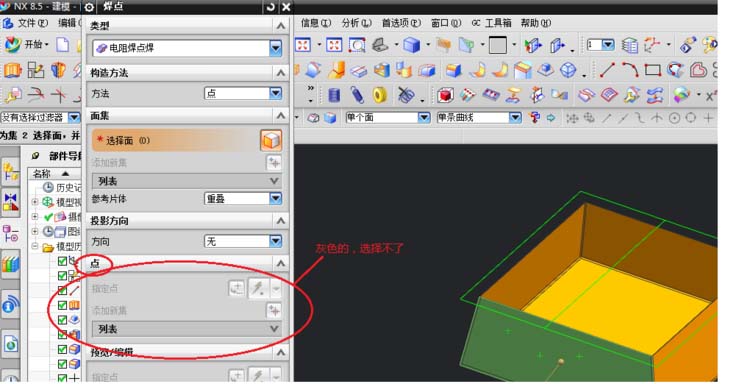Collapse the 模型历史 tree folder

(35, 246)
